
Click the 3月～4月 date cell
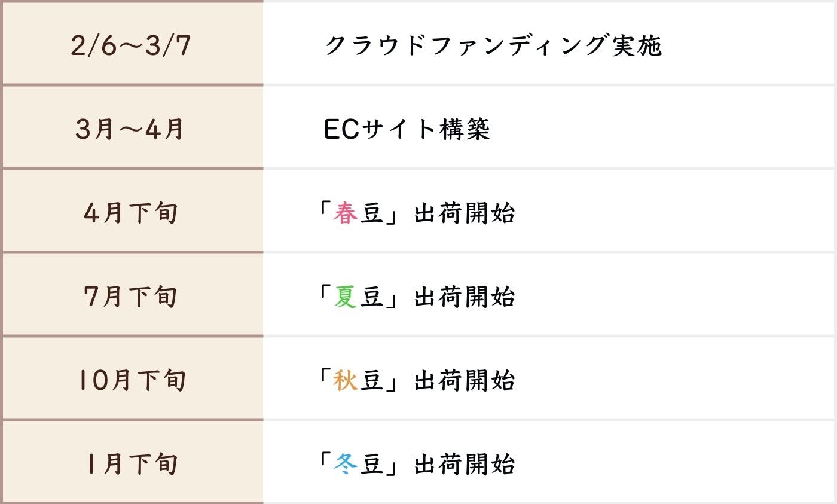coord(130,130)
